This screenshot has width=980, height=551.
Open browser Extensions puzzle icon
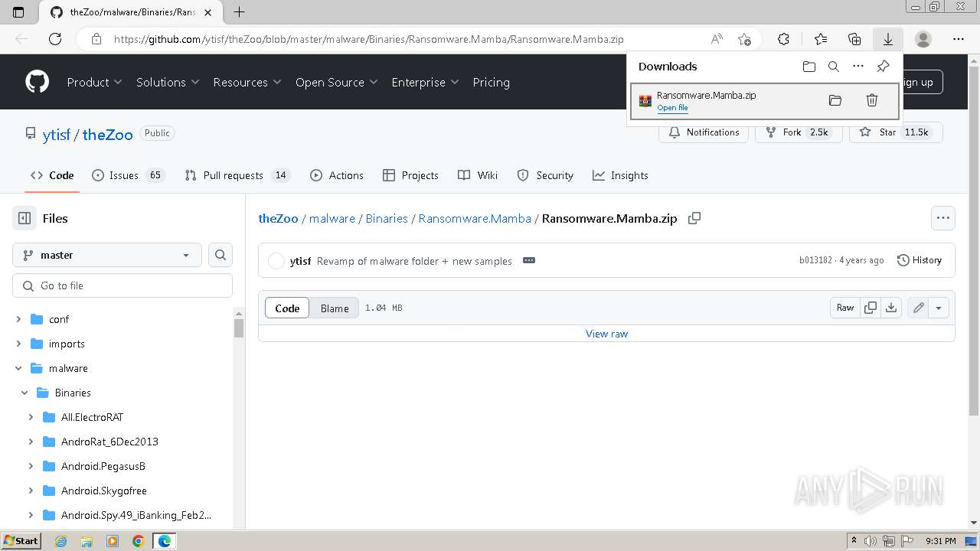click(x=783, y=39)
